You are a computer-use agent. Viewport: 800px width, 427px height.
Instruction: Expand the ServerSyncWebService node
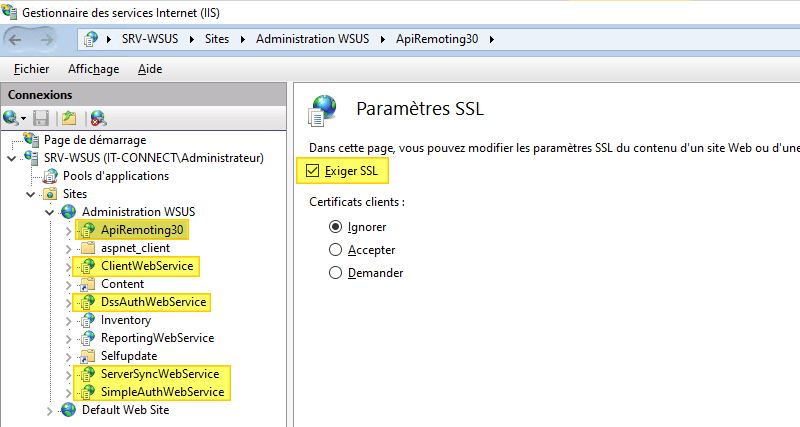(x=70, y=374)
